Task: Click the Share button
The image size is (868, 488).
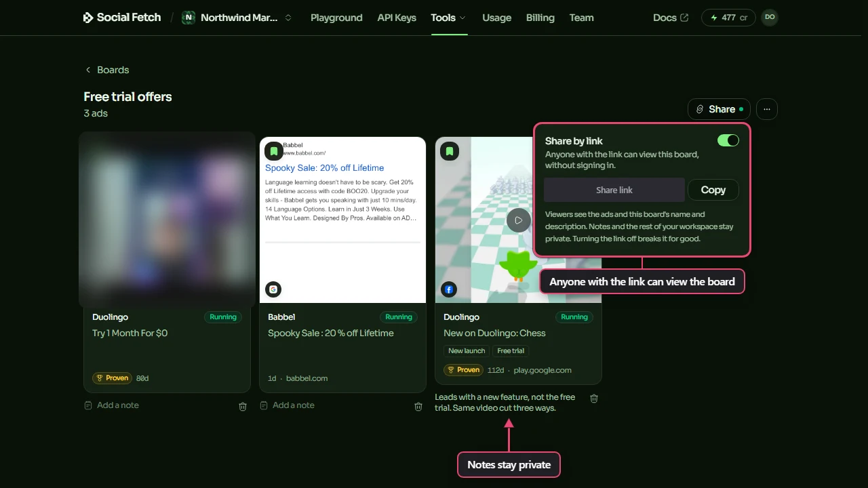Action: point(719,109)
